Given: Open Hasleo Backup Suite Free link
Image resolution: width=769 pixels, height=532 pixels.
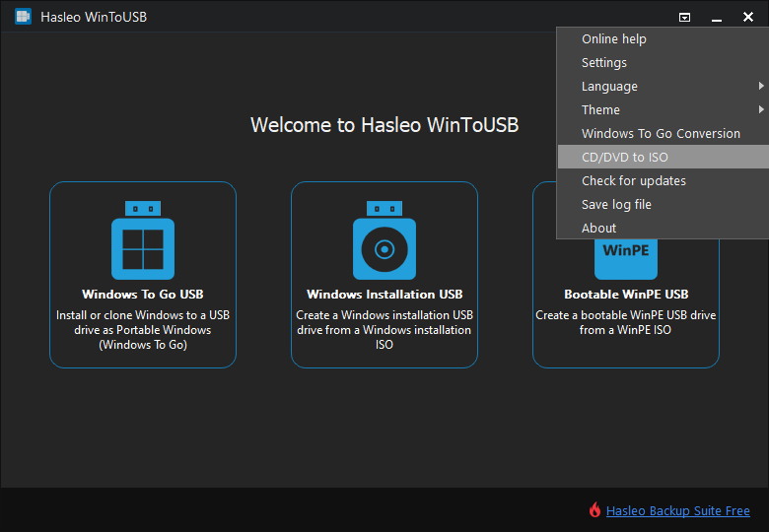Looking at the screenshot, I should [677, 511].
